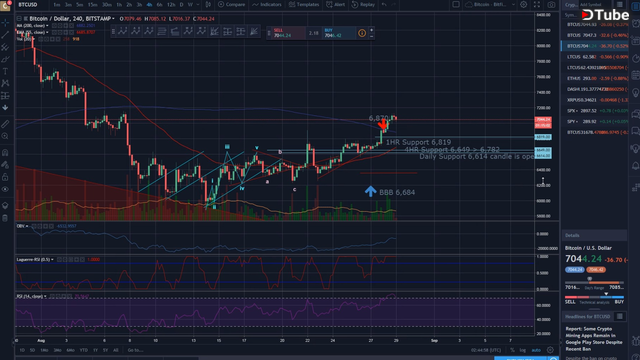Click the orange info icon beside Buy
This screenshot has width=640, height=360.
pos(362,33)
